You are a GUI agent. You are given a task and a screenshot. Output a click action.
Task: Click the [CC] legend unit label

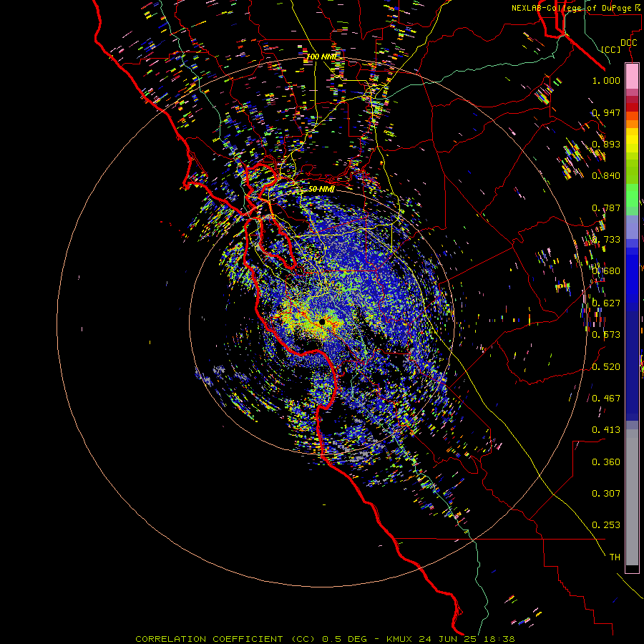pyautogui.click(x=611, y=49)
